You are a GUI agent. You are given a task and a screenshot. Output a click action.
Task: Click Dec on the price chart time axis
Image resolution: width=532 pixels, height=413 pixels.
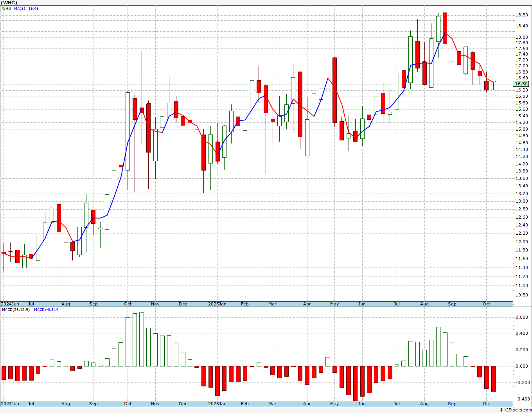pyautogui.click(x=183, y=304)
